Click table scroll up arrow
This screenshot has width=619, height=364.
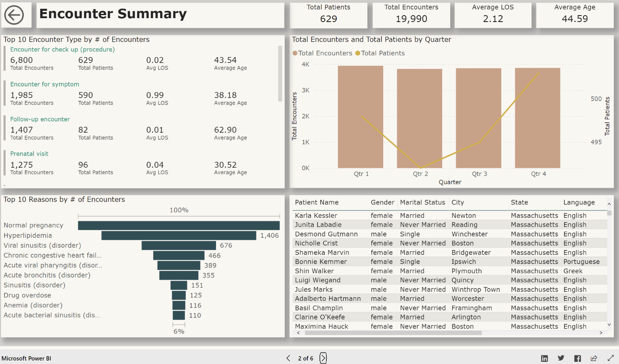(x=609, y=204)
